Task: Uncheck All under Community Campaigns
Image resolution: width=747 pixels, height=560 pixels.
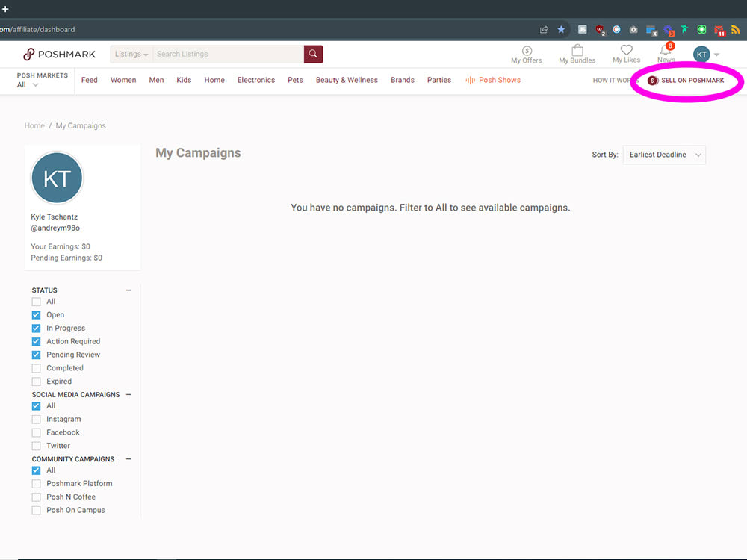Action: (36, 470)
